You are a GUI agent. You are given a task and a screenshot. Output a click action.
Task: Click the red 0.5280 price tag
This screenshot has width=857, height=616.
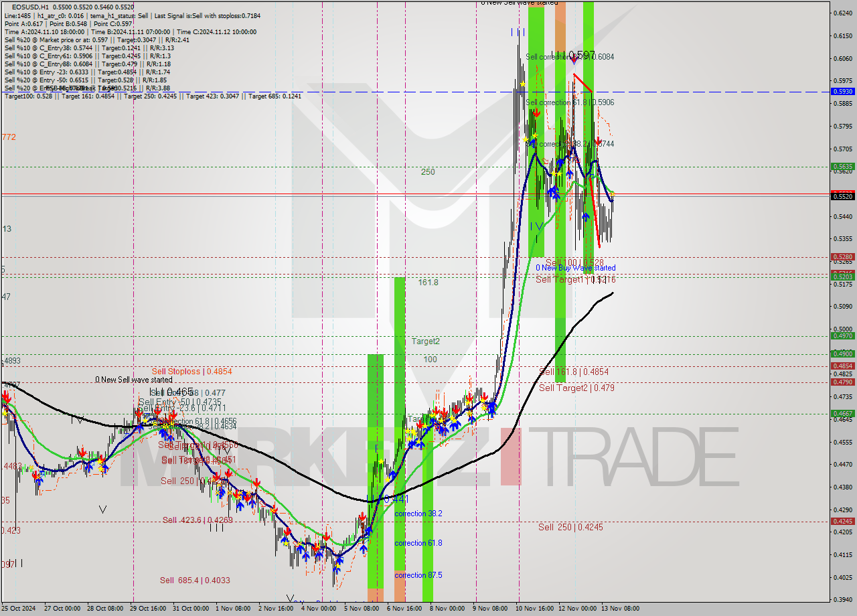pyautogui.click(x=842, y=256)
